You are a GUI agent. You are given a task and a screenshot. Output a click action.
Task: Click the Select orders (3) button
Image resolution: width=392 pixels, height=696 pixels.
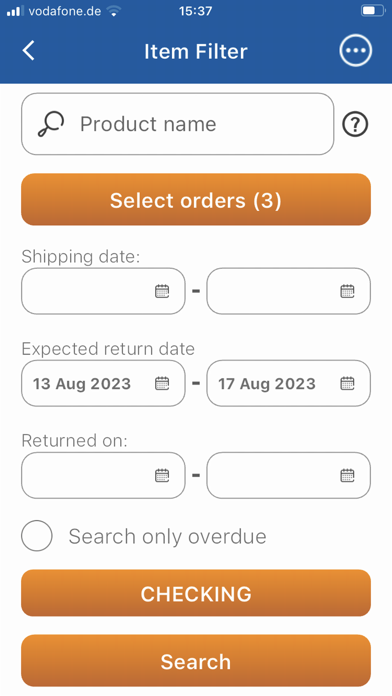(x=196, y=200)
